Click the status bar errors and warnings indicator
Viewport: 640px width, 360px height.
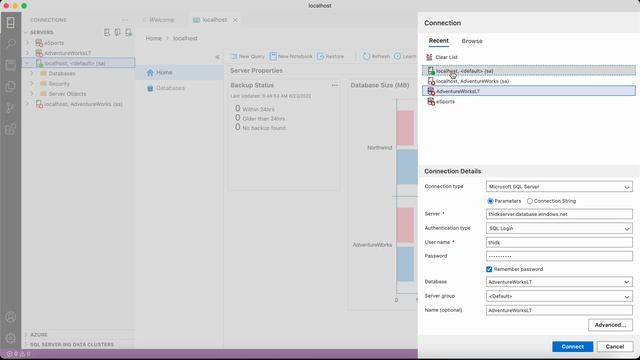(x=18, y=354)
